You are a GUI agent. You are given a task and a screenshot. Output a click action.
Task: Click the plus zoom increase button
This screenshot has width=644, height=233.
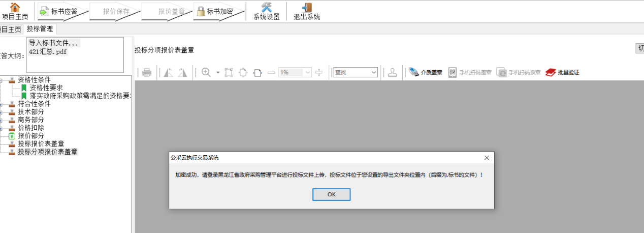click(319, 72)
